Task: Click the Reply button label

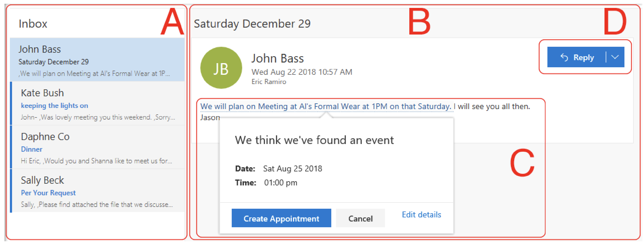Action: 584,57
